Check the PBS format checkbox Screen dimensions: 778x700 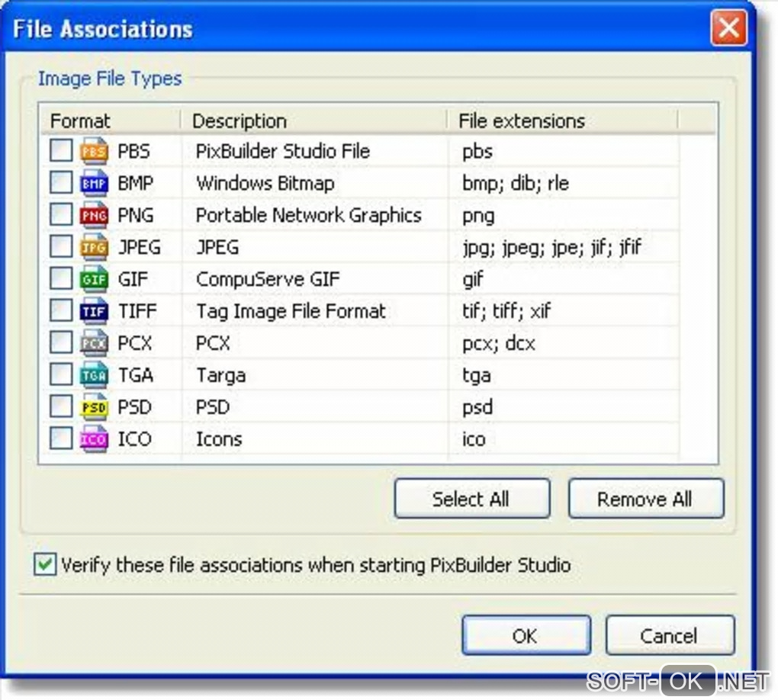[61, 149]
